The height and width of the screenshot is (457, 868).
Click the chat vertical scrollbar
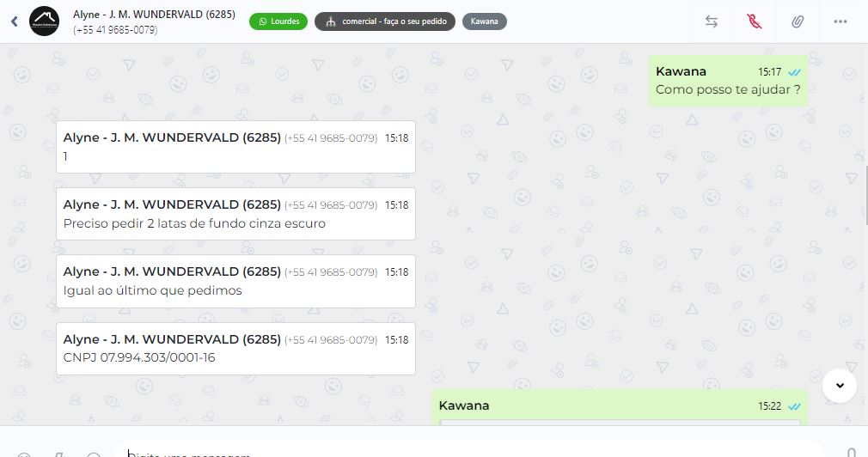(865, 195)
